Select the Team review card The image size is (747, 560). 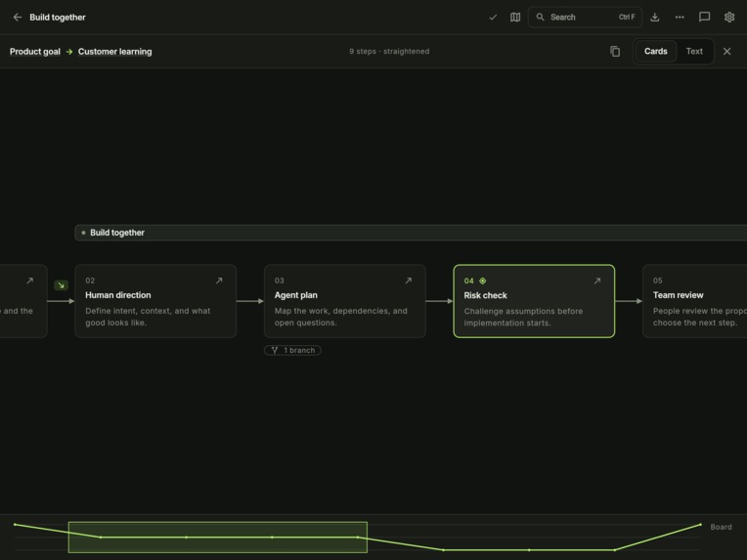pyautogui.click(x=694, y=301)
